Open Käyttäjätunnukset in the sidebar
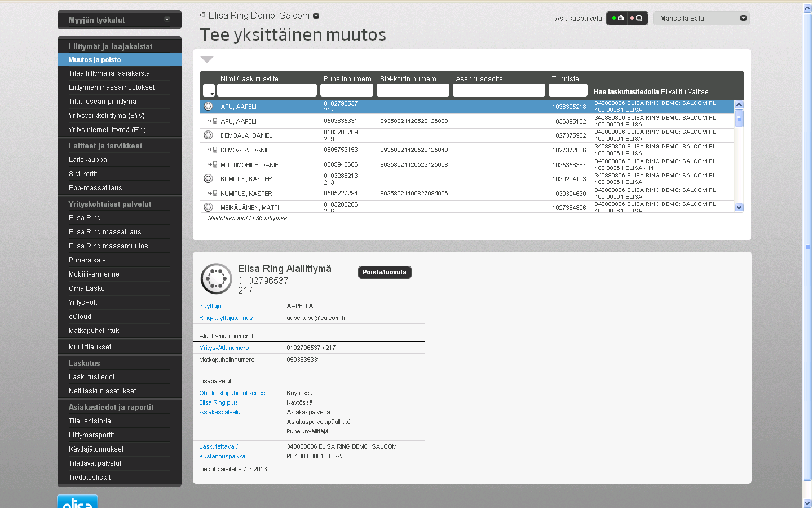812x508 pixels. [x=96, y=449]
